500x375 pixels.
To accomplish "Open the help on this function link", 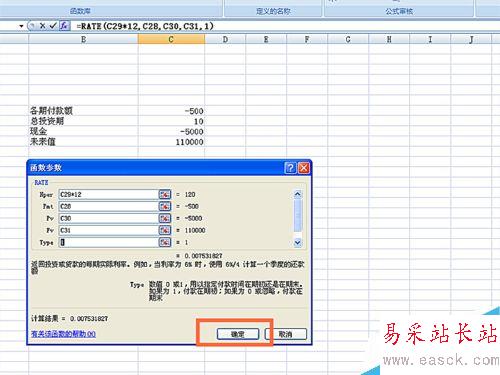I will pos(63,334).
